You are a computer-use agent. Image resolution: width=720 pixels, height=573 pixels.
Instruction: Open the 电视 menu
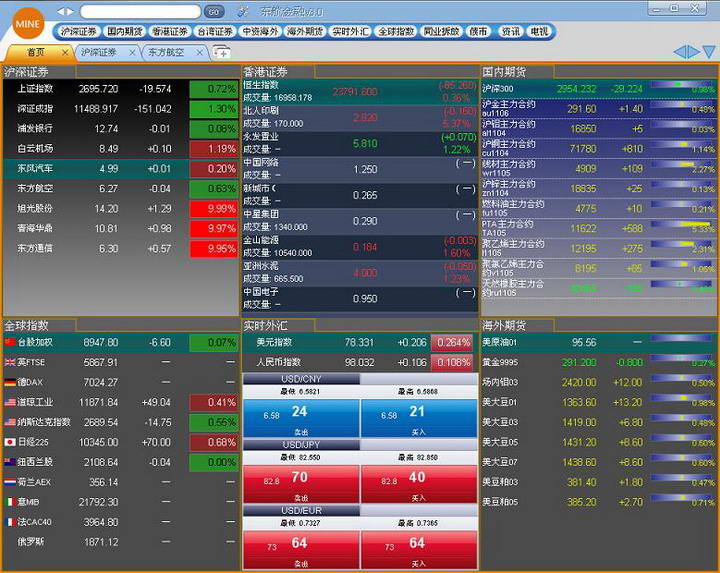[x=539, y=32]
